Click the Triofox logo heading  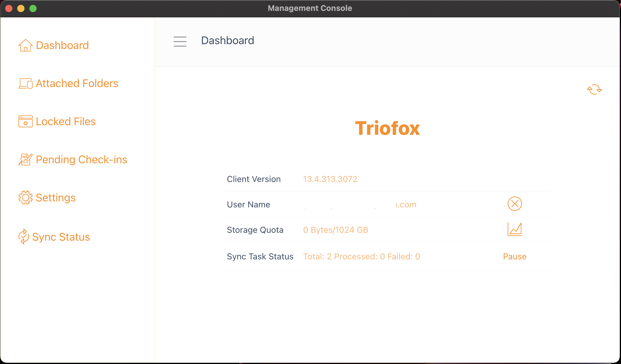(387, 128)
